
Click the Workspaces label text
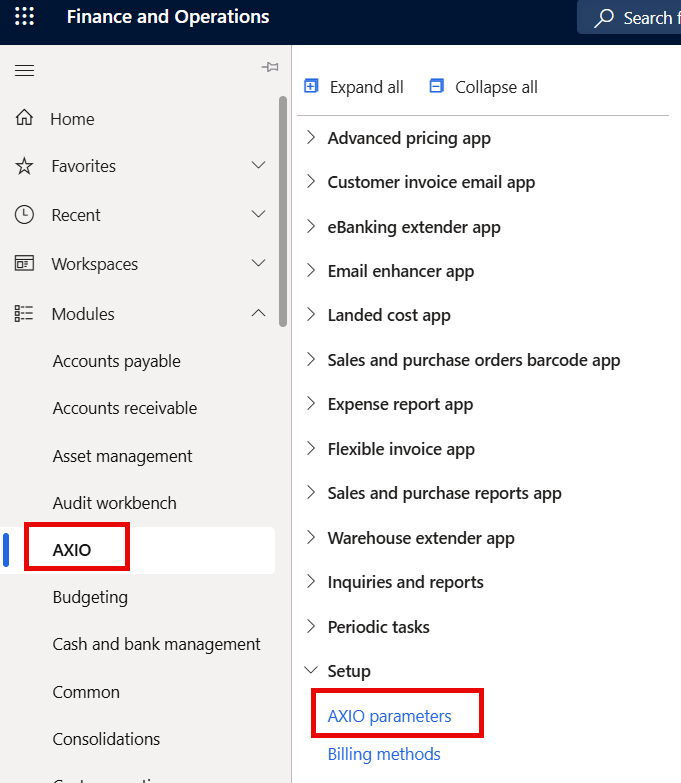(x=94, y=264)
